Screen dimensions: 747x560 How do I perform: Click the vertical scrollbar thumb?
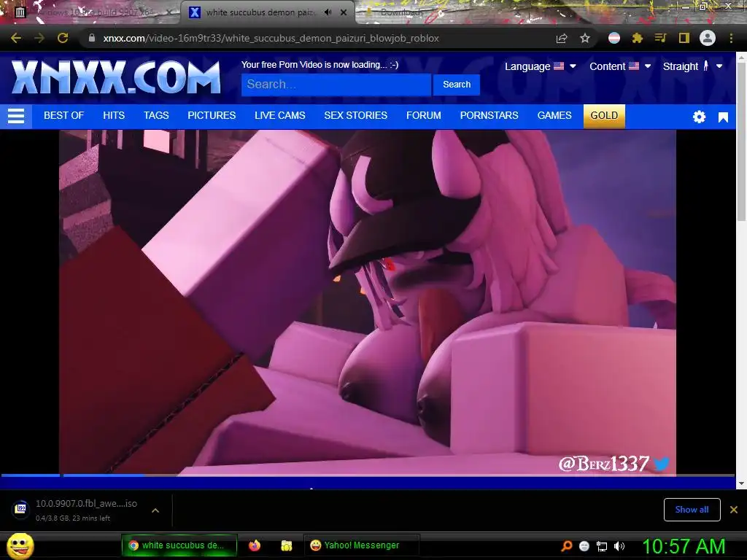(741, 141)
